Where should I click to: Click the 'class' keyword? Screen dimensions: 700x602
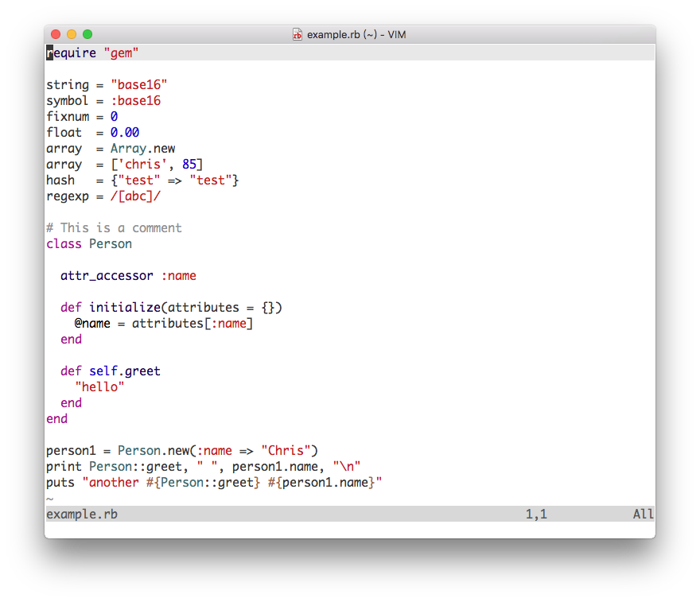tap(64, 244)
